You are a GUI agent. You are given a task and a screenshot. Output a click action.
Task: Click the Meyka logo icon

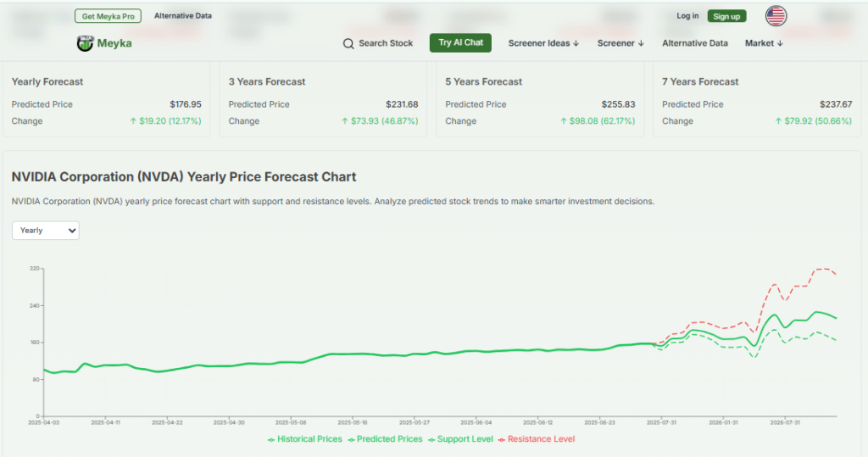(x=86, y=43)
